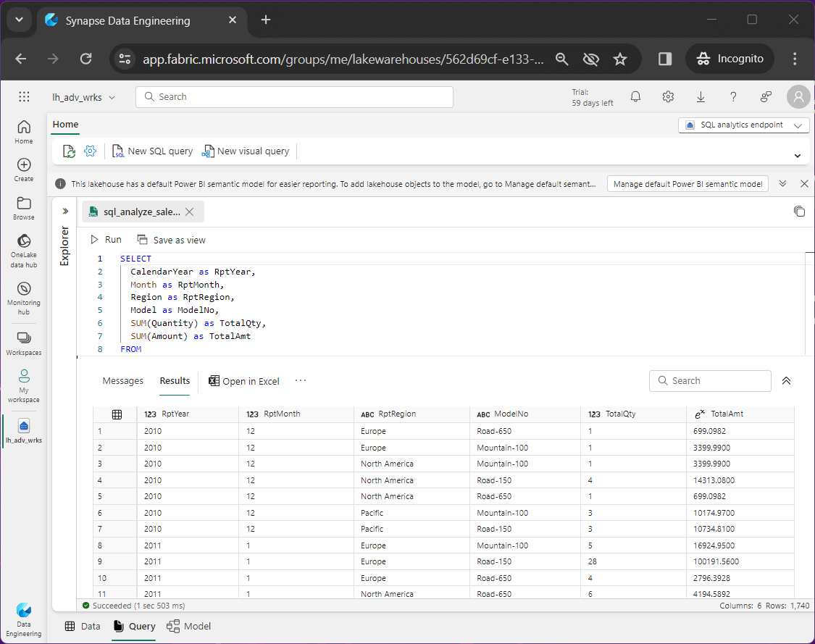This screenshot has width=815, height=644.
Task: Switch to the Model view tab
Action: click(x=189, y=627)
